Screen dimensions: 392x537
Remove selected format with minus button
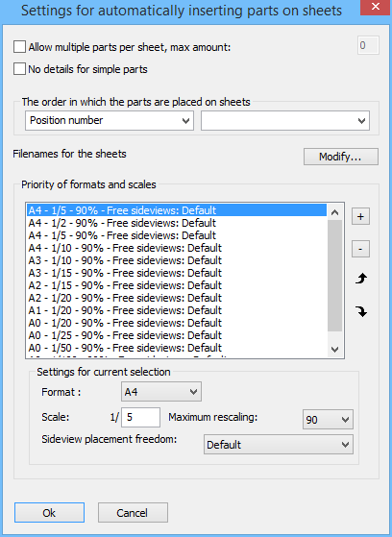tap(360, 249)
